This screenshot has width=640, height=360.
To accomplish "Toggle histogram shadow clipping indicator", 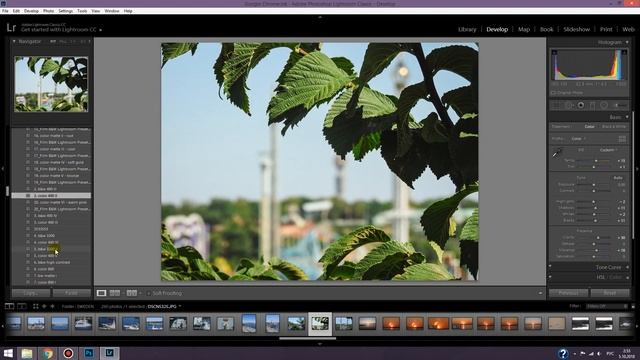I will [x=554, y=52].
